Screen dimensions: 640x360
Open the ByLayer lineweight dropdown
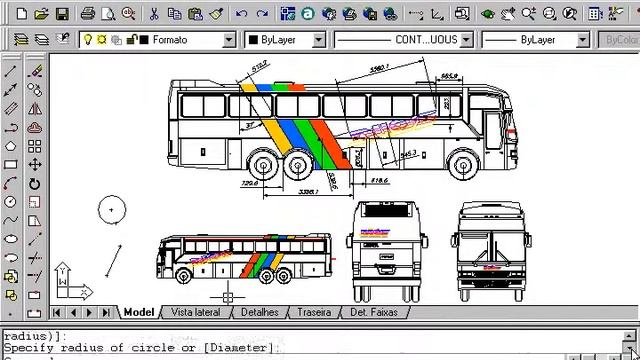[583, 40]
